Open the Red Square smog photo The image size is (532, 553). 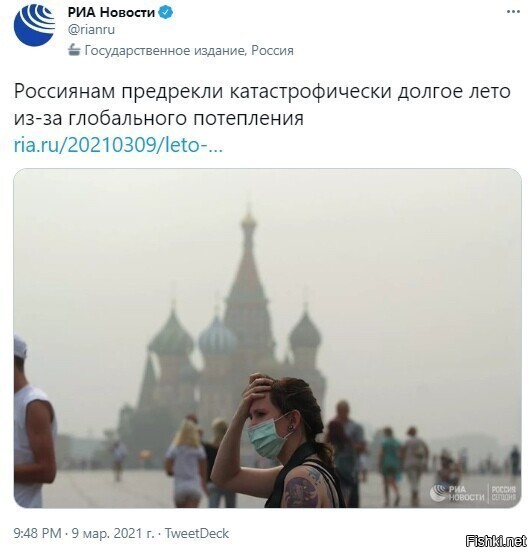point(267,338)
